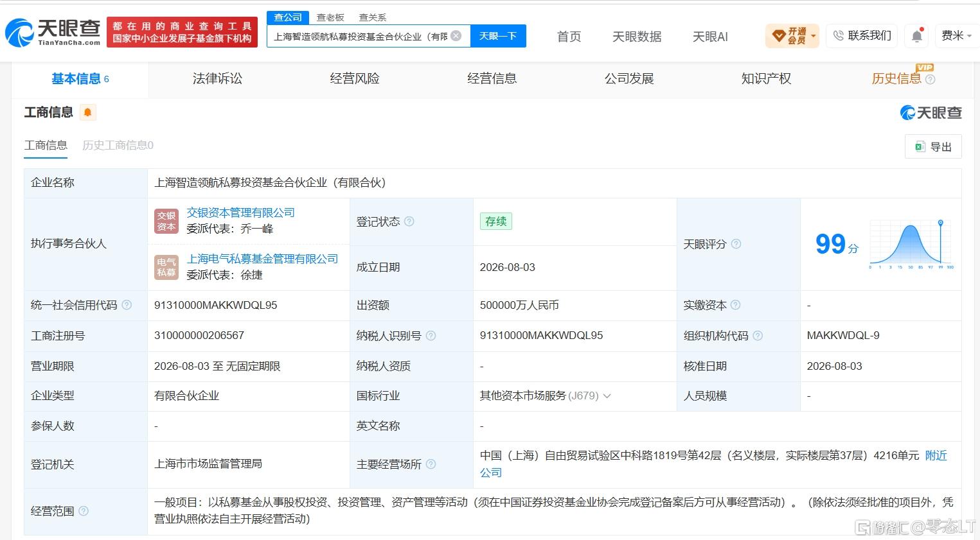The image size is (980, 540).
Task: Open notifications bell icon in header
Action: [917, 36]
